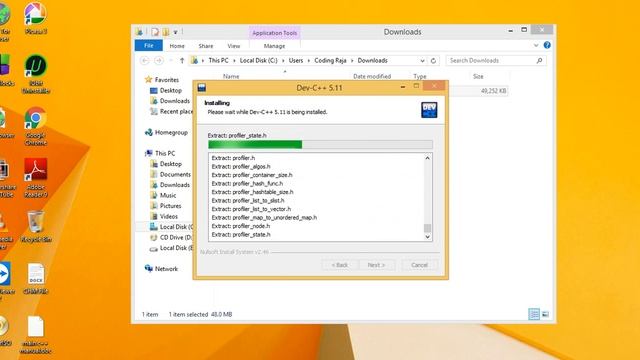Open the Picasa 3 desktop shortcut
Viewport: 640px width, 360px height.
coord(36,18)
